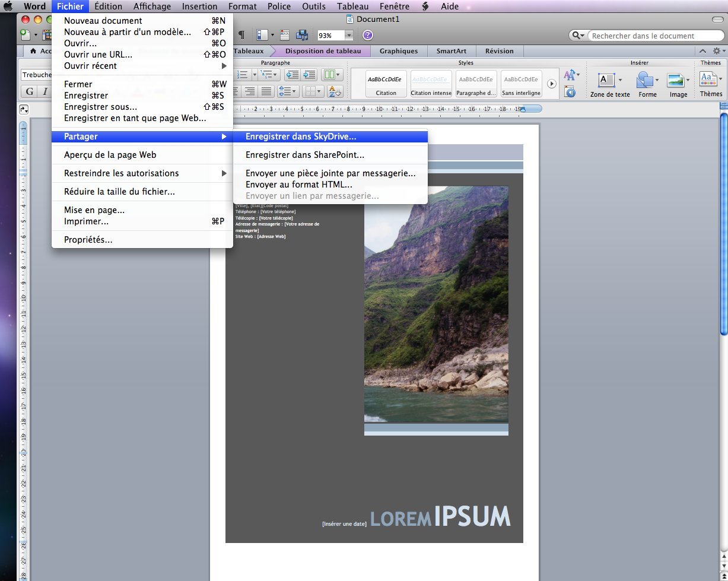Screen dimensions: 728x581
Task: Click the increase indent icon
Action: click(x=309, y=75)
